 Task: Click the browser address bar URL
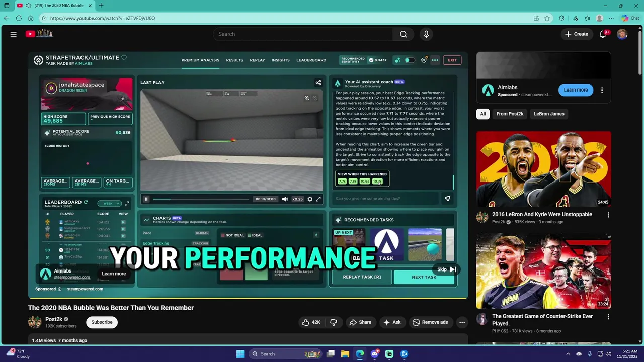[103, 18]
